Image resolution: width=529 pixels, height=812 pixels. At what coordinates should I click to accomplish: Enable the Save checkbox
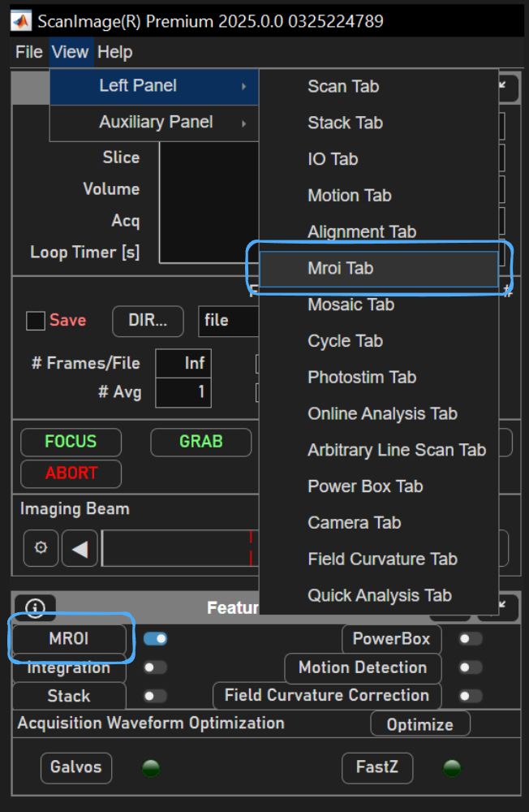pyautogui.click(x=36, y=321)
